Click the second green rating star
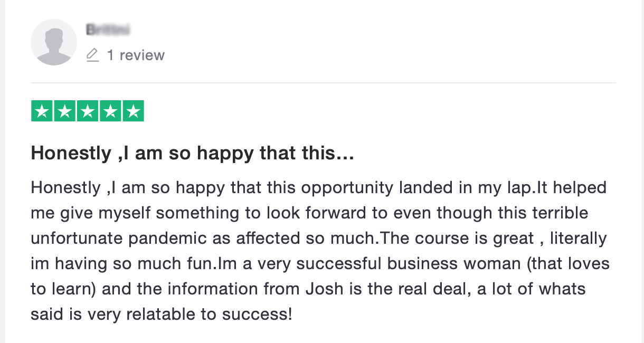 [65, 111]
